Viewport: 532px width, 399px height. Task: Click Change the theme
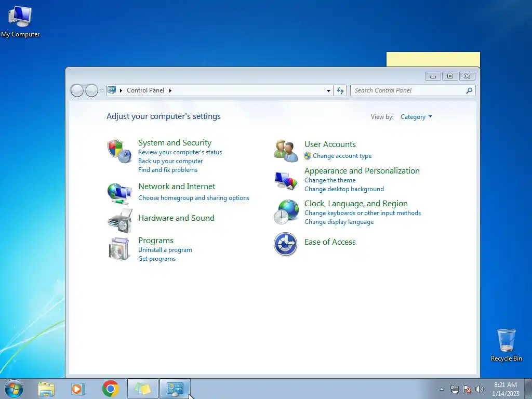point(330,180)
